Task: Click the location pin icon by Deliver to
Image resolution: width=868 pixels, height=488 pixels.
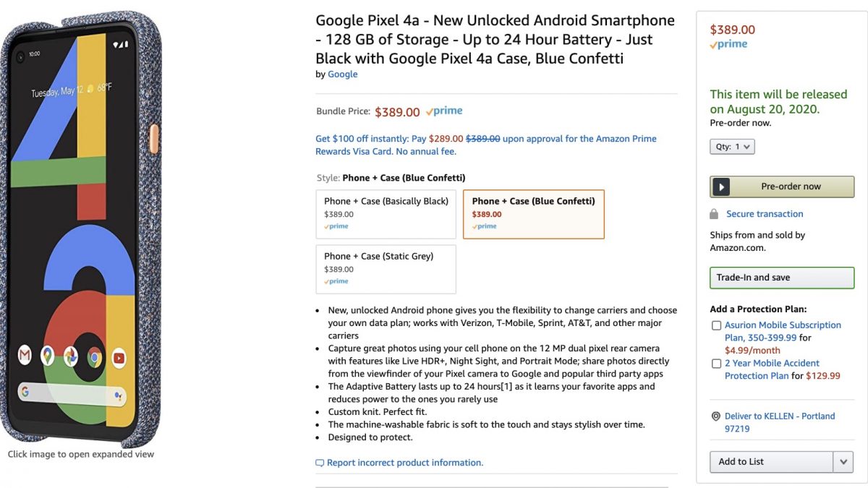Action: pyautogui.click(x=716, y=416)
